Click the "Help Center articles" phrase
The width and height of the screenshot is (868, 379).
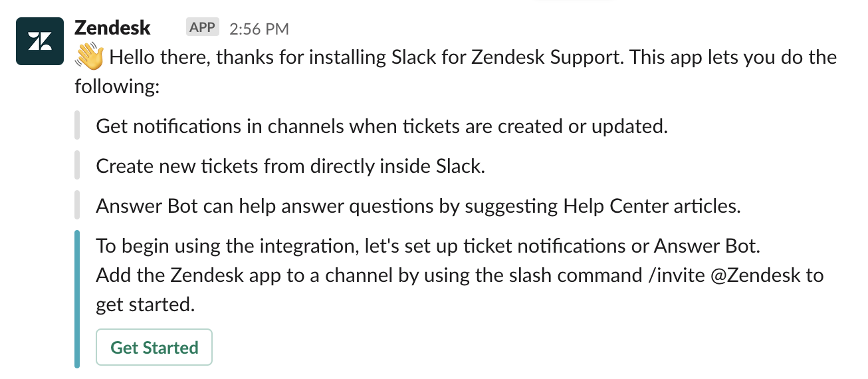(651, 206)
